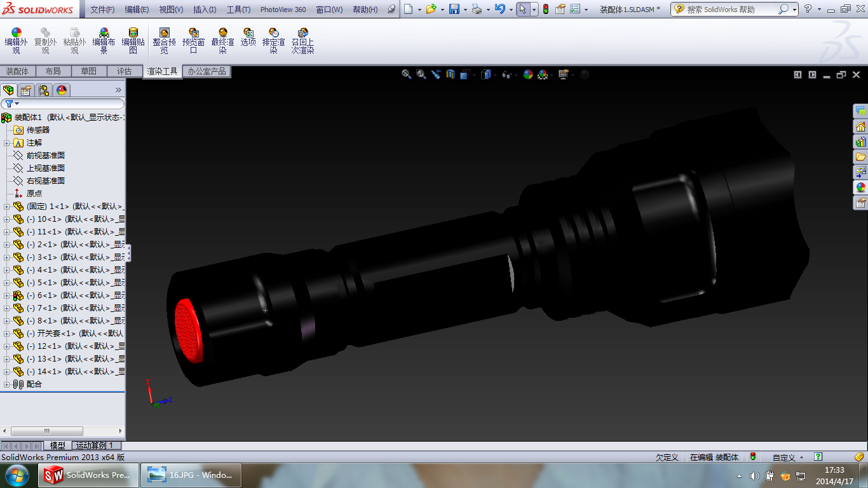Open the 插入(I) menu

[x=205, y=10]
